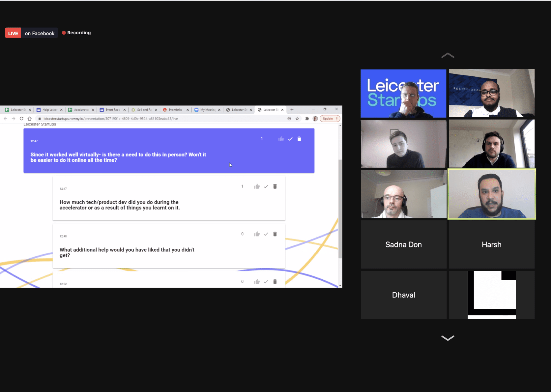Open the My Meetings Zoom tab
Viewport: 551px width, 392px height.
click(207, 110)
